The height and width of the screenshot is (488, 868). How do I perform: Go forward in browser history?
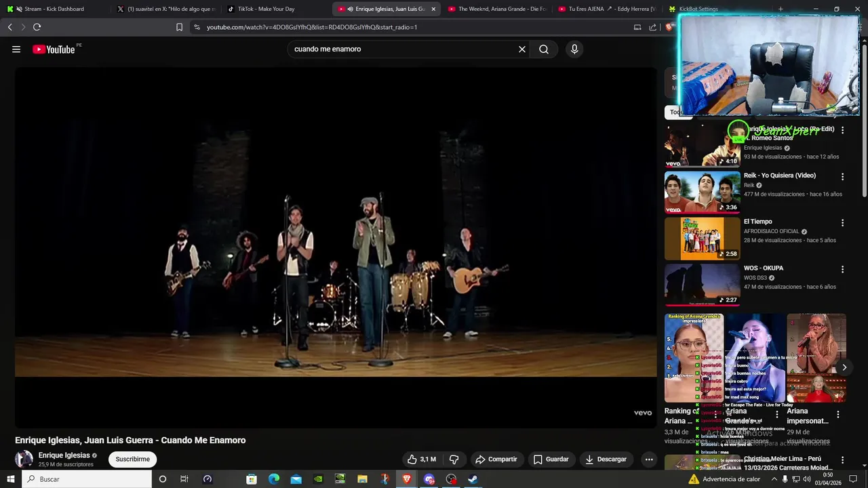pos(23,27)
